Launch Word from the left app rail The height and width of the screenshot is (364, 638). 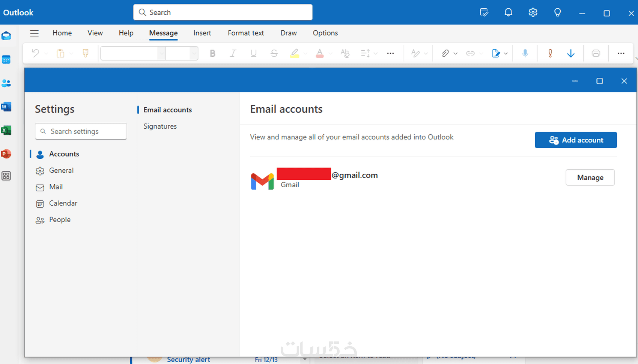point(6,107)
